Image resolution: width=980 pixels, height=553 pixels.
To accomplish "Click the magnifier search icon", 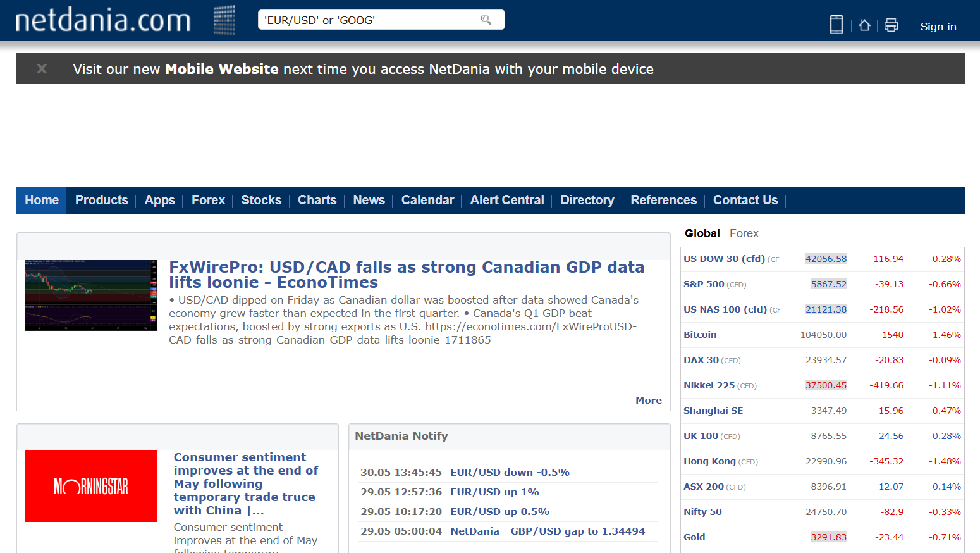I will 486,20.
